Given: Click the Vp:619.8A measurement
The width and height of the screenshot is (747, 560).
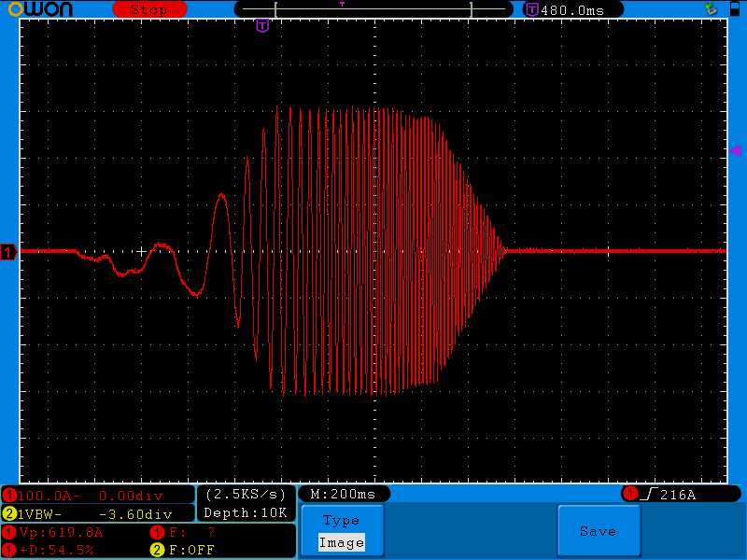Looking at the screenshot, I should click(56, 532).
